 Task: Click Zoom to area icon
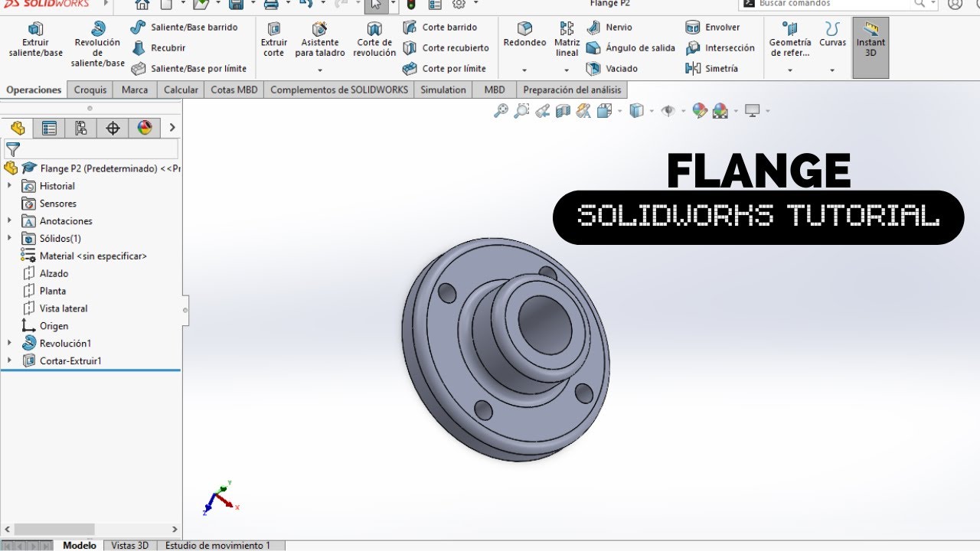521,111
